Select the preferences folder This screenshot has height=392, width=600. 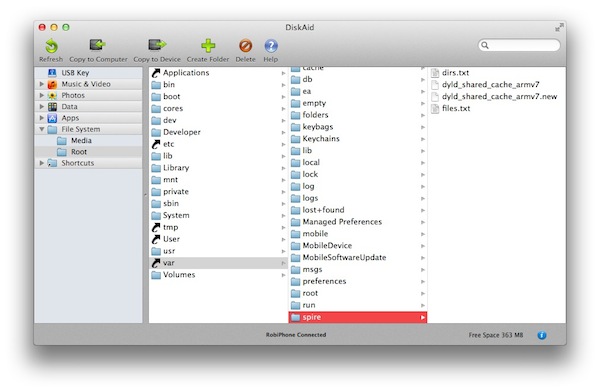(x=357, y=281)
